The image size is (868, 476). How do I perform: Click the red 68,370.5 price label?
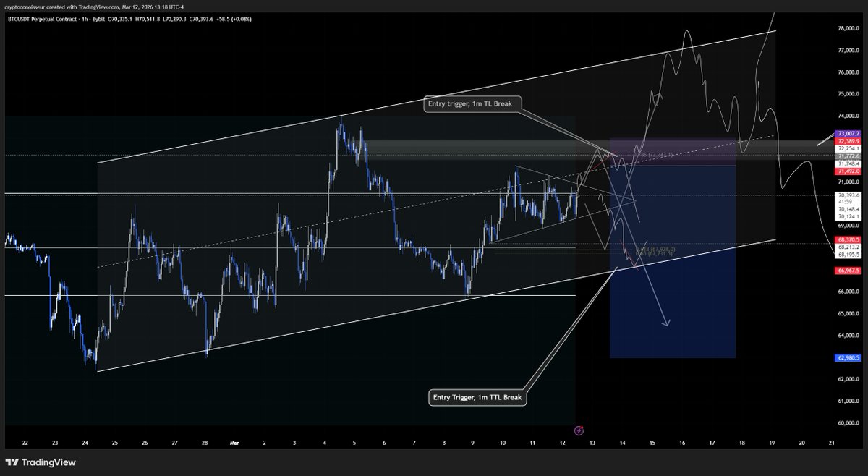click(x=848, y=239)
